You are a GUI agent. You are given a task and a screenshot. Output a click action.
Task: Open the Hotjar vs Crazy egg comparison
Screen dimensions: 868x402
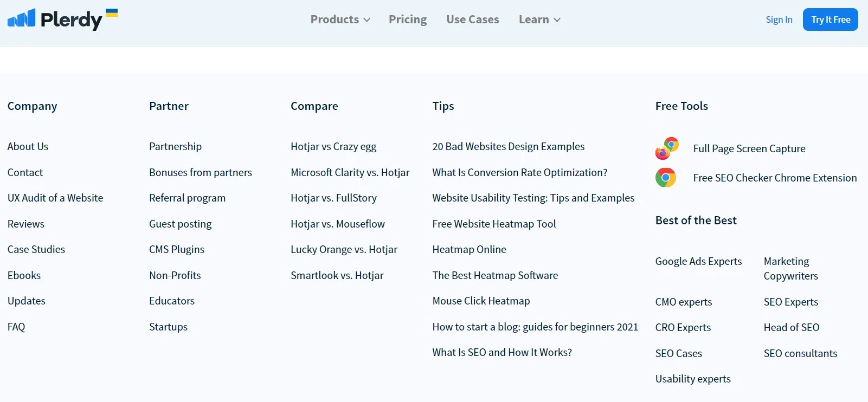pyautogui.click(x=333, y=146)
